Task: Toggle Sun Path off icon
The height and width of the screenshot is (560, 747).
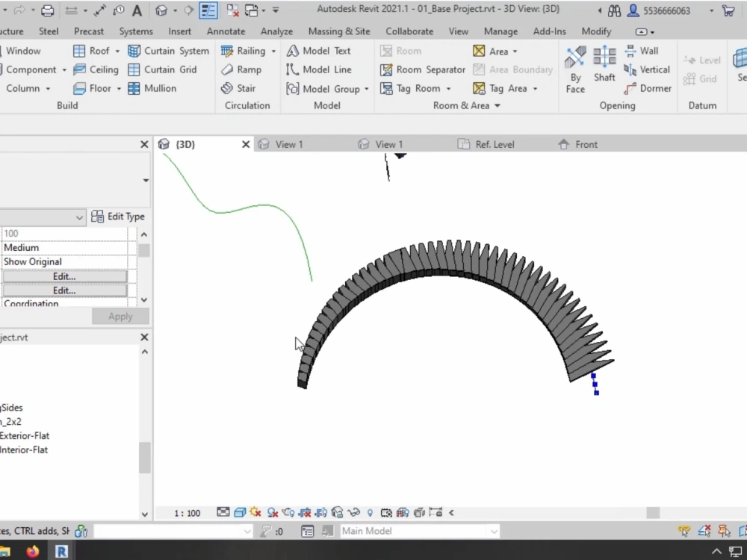Action: pyautogui.click(x=255, y=512)
